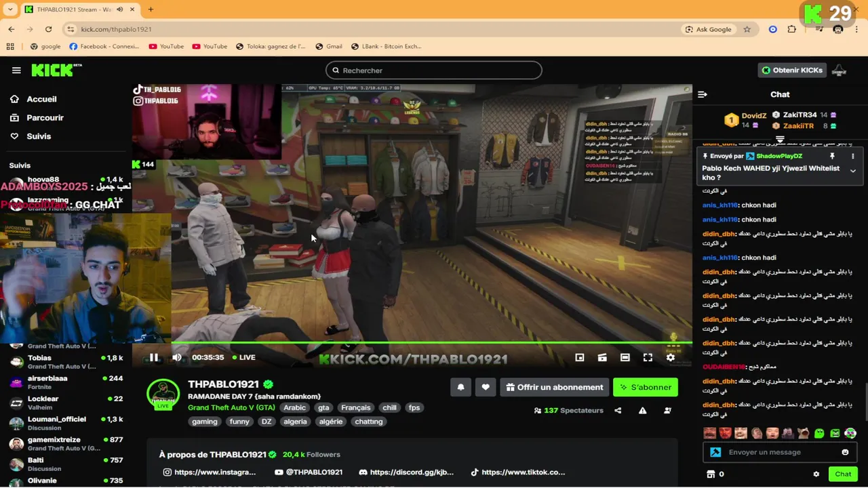The image size is (868, 488).
Task: Expand gift leaderboard handle arrow
Action: 780,140
